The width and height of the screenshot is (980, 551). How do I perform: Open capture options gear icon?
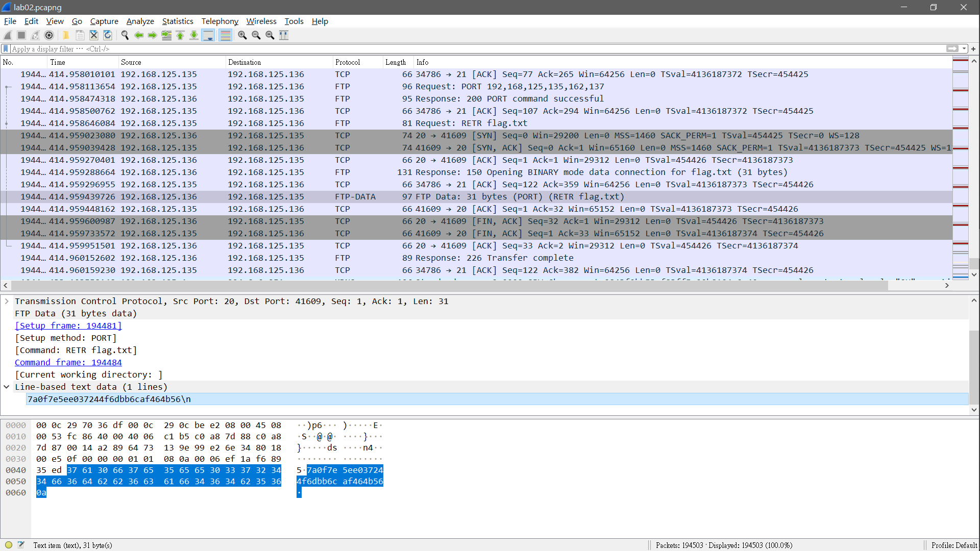(49, 35)
